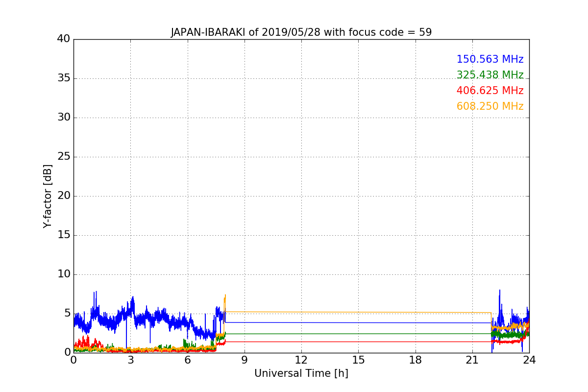
Task: Click x-axis tick value 12
Action: (301, 360)
